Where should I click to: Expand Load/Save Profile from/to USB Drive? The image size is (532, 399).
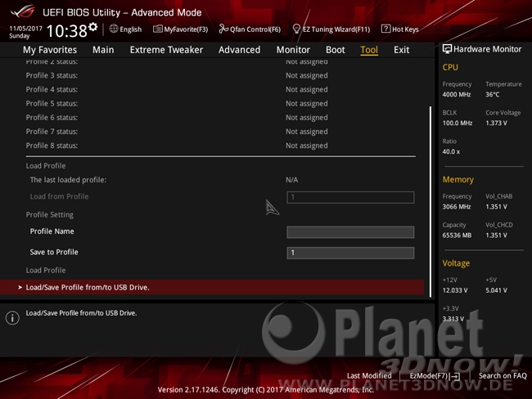212,287
